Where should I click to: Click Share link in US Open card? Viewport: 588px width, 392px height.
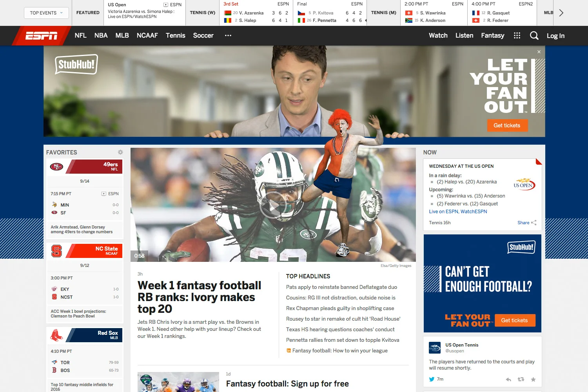tap(523, 223)
